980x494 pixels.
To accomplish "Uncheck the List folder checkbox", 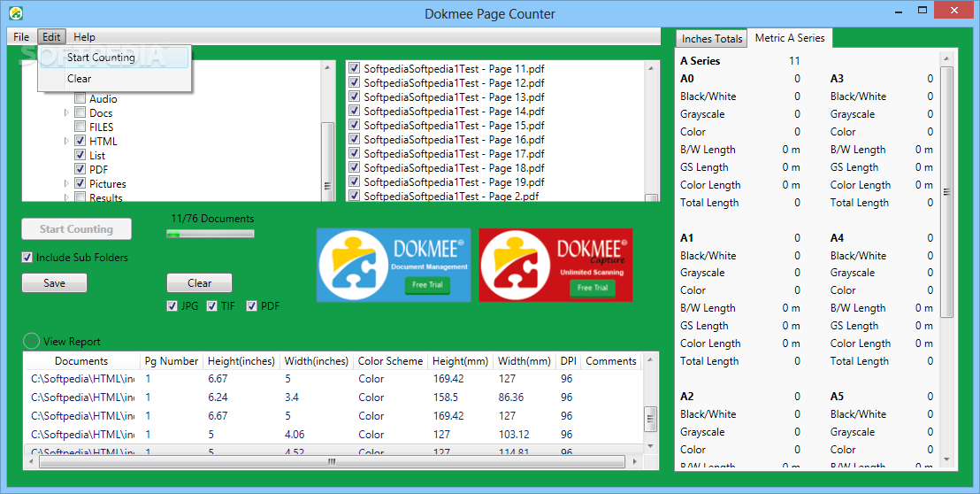I will [80, 154].
